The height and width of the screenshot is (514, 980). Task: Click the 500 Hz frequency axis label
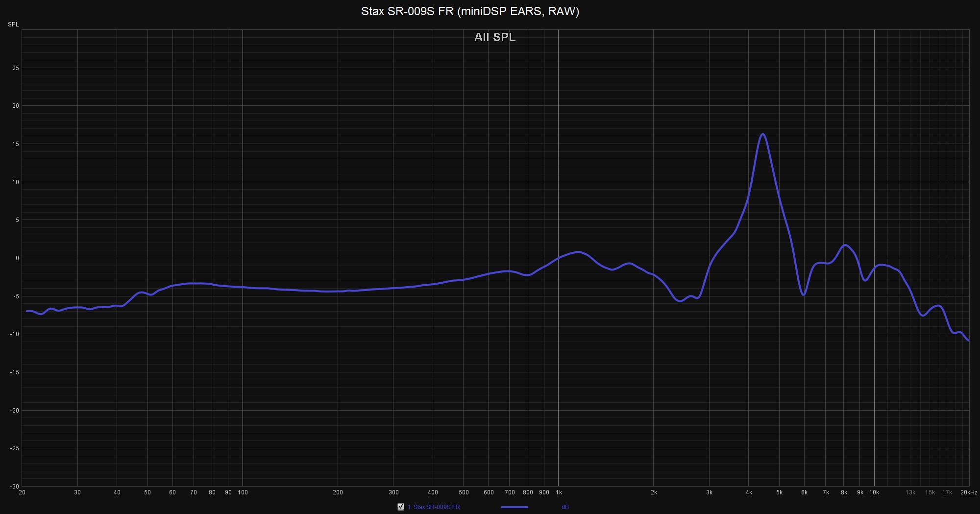pos(463,492)
